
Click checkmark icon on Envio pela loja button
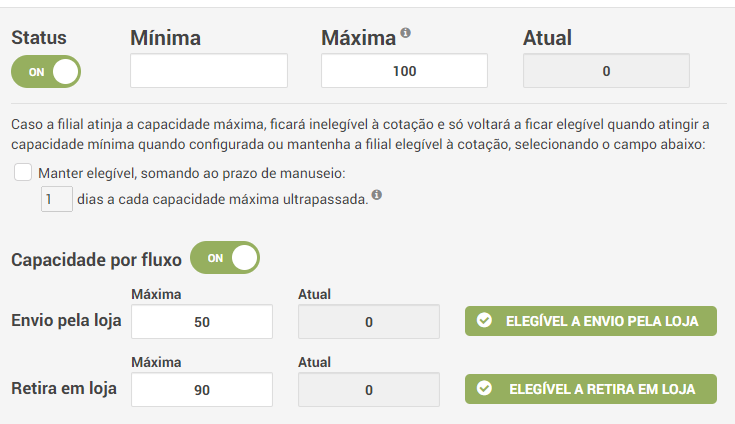coord(484,321)
